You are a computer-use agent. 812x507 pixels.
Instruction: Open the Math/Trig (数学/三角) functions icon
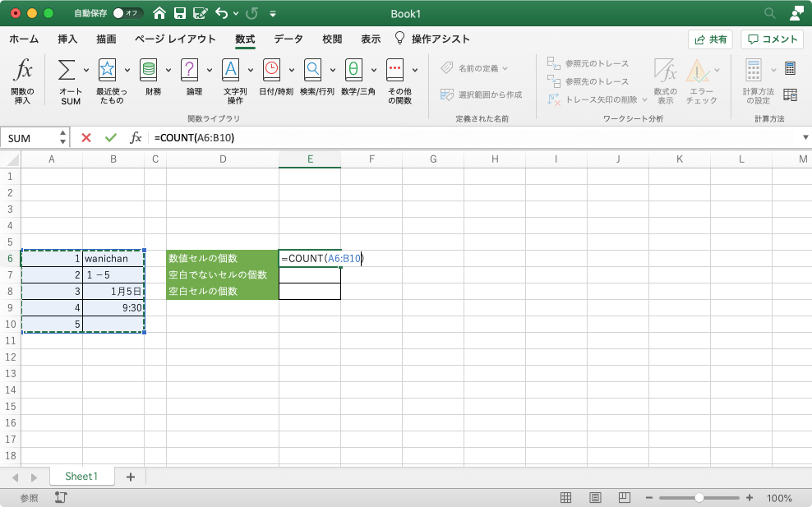pyautogui.click(x=353, y=70)
